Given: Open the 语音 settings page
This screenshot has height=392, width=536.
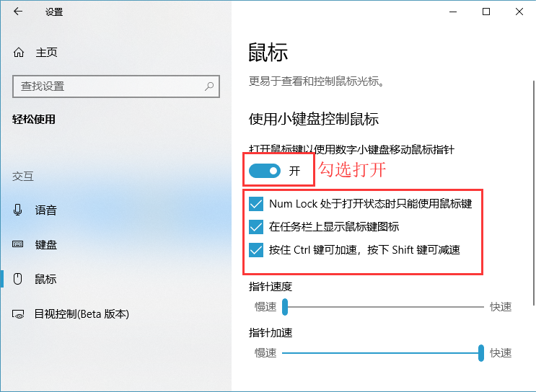Looking at the screenshot, I should 46,210.
